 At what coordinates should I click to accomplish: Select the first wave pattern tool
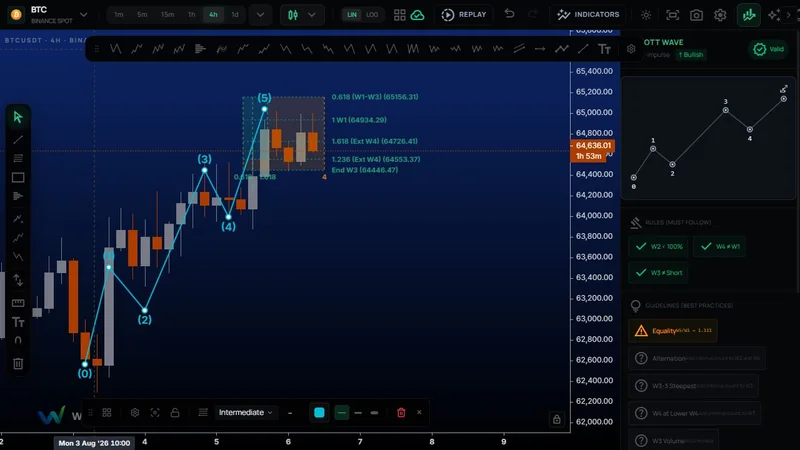[116, 49]
